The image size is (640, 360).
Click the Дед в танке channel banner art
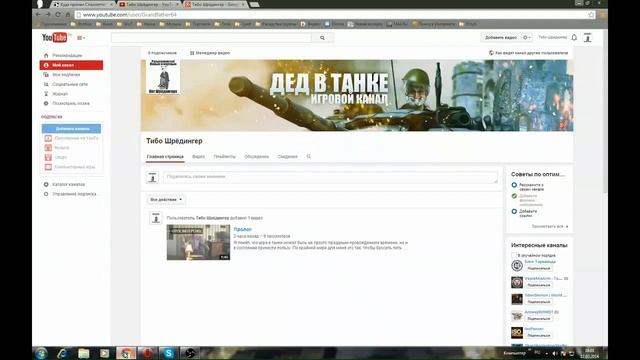[357, 96]
